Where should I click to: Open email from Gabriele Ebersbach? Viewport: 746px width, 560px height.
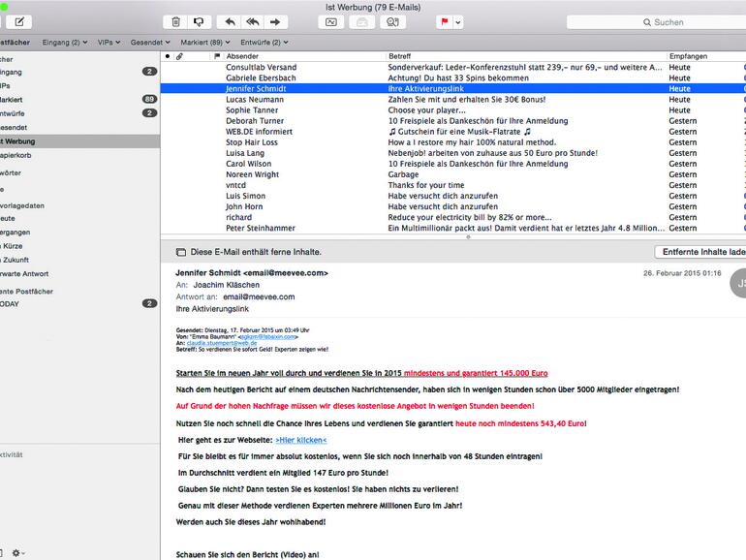pos(453,78)
